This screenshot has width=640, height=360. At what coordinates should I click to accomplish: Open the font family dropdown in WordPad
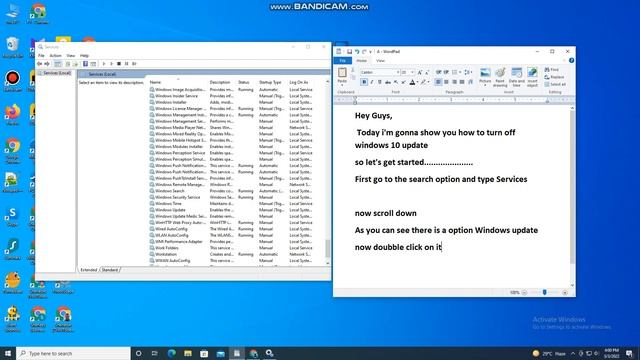pos(398,72)
